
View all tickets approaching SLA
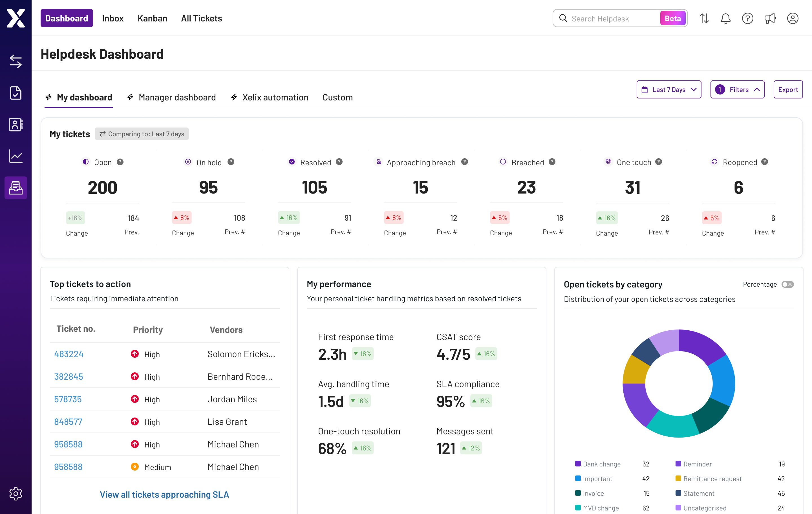pyautogui.click(x=164, y=495)
